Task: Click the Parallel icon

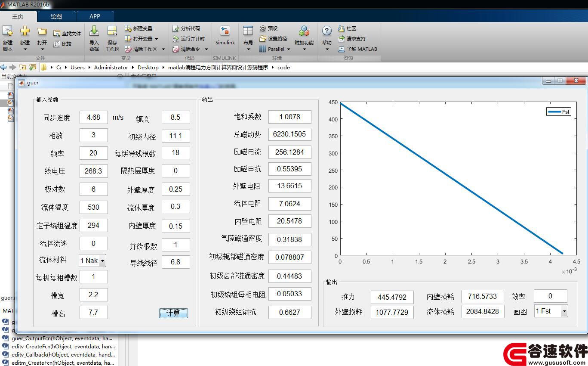Action: tap(263, 49)
